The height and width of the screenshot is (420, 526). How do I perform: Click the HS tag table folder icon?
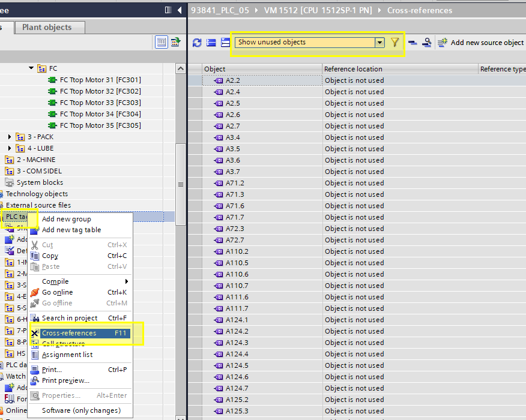(x=10, y=353)
